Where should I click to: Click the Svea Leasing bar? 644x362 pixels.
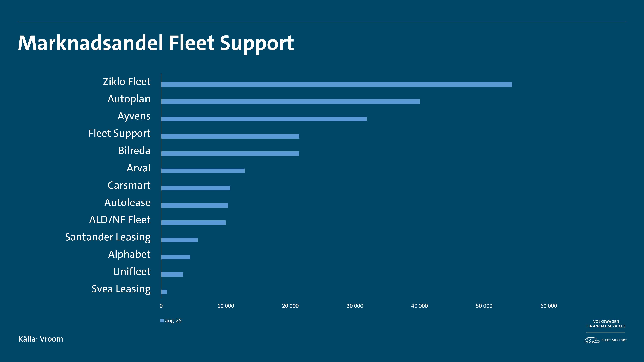[x=164, y=292]
